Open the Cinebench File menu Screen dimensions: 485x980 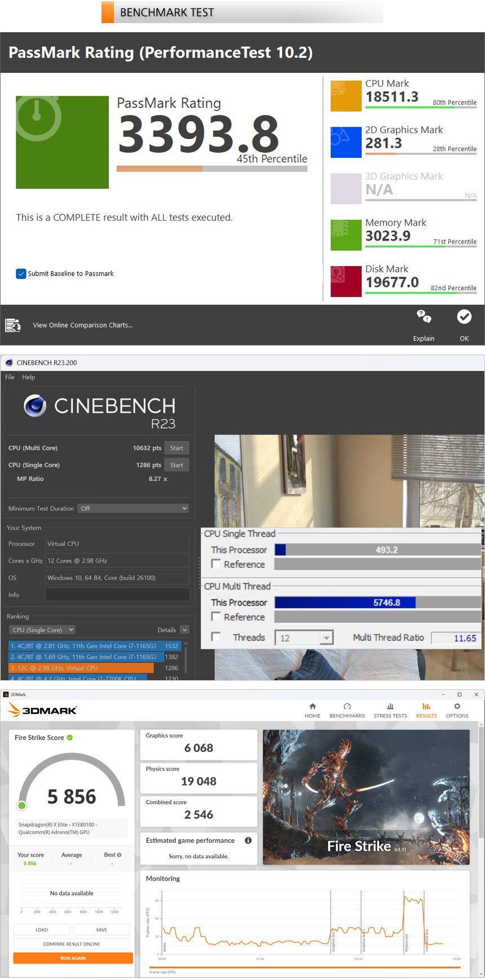pyautogui.click(x=10, y=377)
